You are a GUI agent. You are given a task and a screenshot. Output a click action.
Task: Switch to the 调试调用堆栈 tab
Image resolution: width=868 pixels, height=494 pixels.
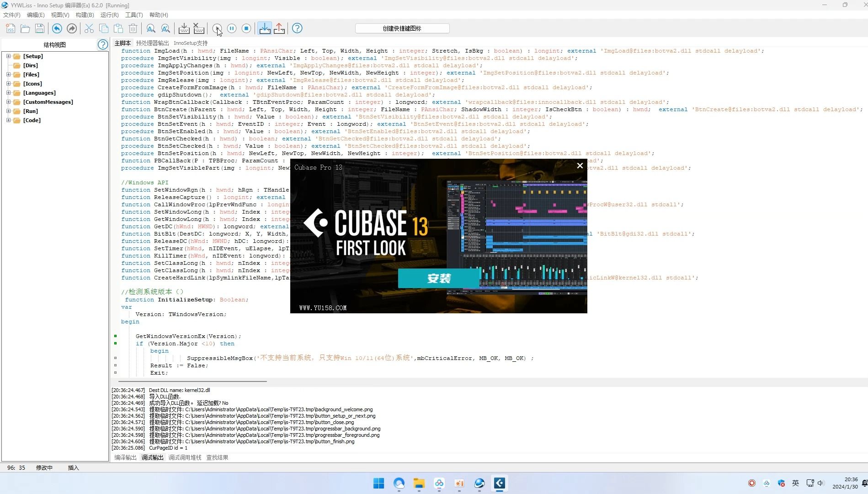point(185,457)
